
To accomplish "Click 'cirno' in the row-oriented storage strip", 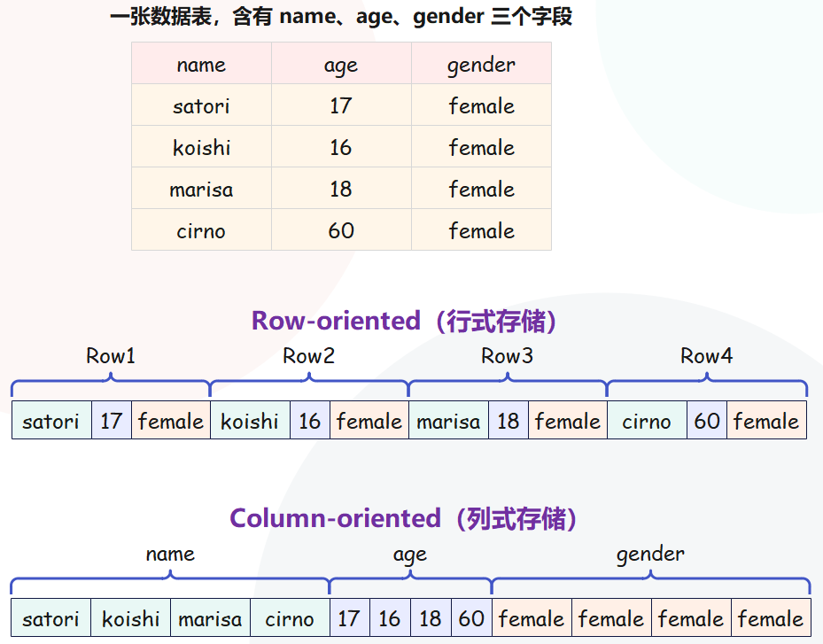I will 647,421.
